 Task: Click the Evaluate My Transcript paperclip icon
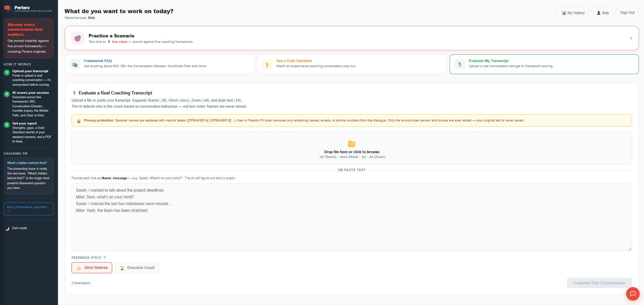coord(460,64)
